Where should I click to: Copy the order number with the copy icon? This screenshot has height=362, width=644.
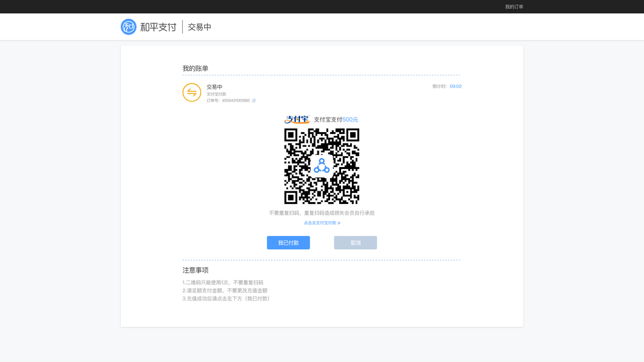point(254,101)
